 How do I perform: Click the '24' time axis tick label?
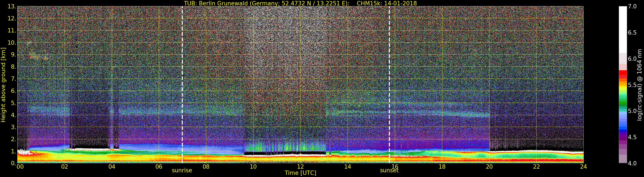583,167
